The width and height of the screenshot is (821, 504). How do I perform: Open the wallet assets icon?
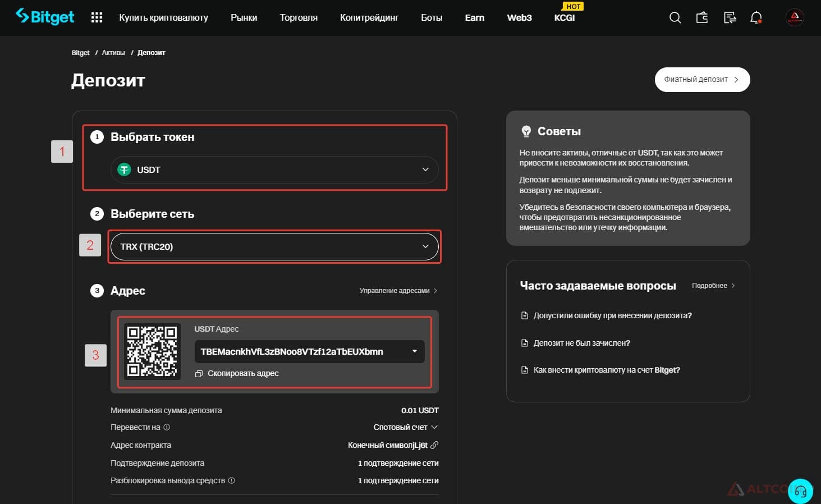pyautogui.click(x=702, y=18)
